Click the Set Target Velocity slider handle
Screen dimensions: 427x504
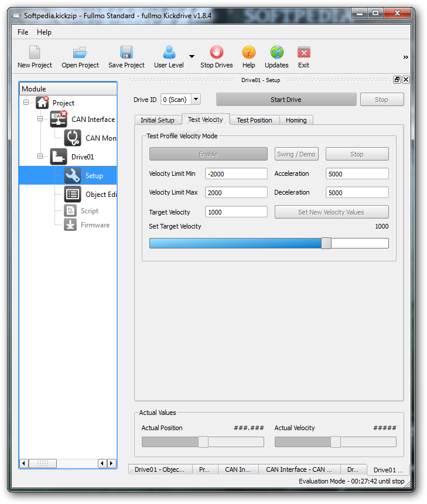click(x=326, y=243)
